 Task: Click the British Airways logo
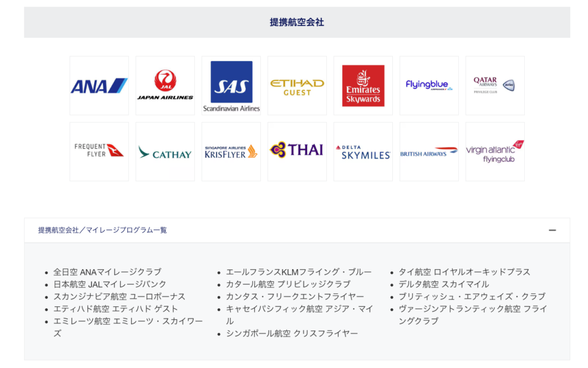[429, 152]
